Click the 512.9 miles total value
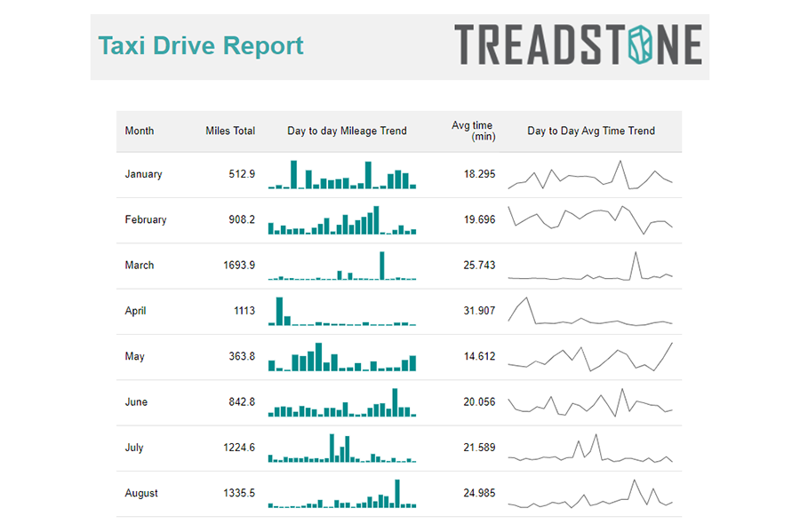This screenshot has height=532, width=800. tap(242, 174)
